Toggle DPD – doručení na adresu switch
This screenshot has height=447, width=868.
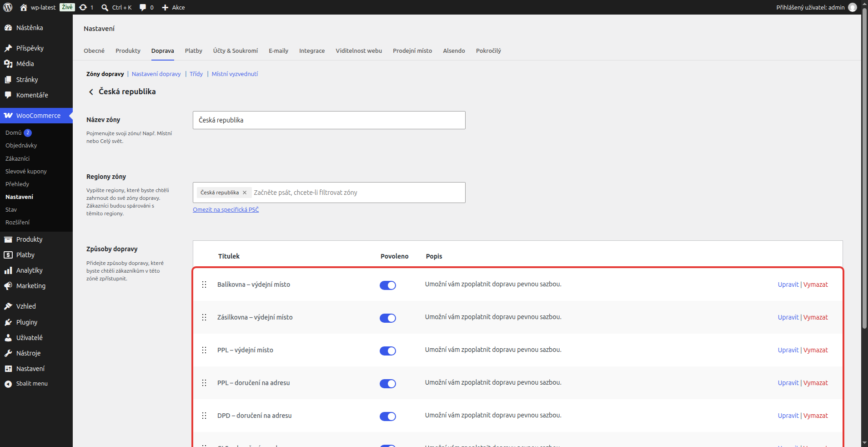pyautogui.click(x=388, y=417)
